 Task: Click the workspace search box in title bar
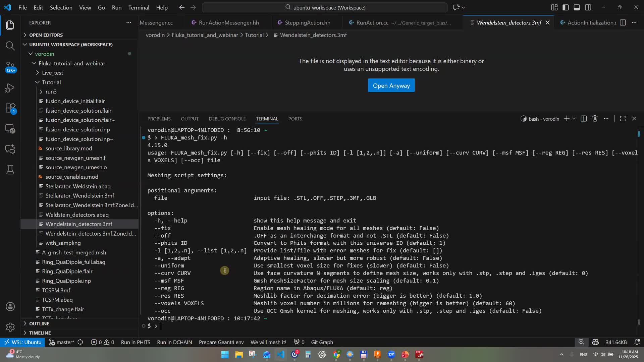(324, 7)
